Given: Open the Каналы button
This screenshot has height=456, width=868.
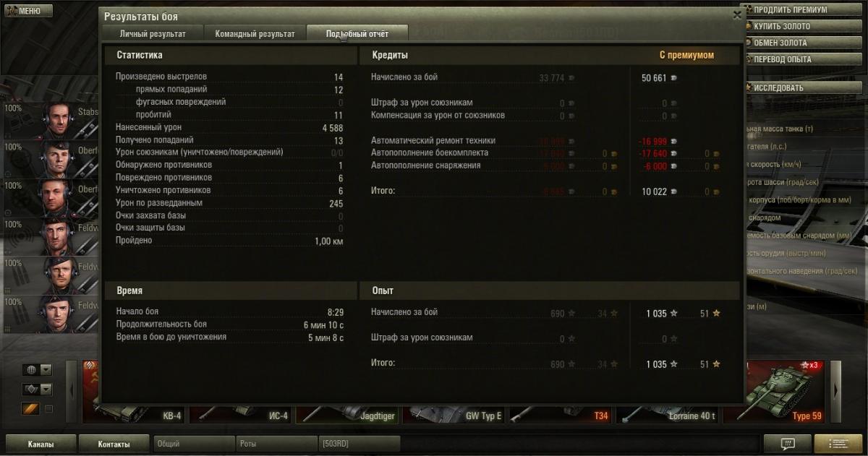Looking at the screenshot, I should tap(41, 444).
